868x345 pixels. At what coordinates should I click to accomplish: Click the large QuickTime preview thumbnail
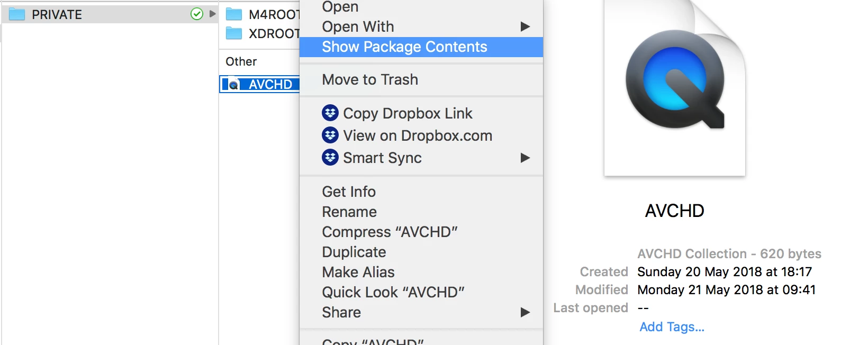[x=675, y=88]
